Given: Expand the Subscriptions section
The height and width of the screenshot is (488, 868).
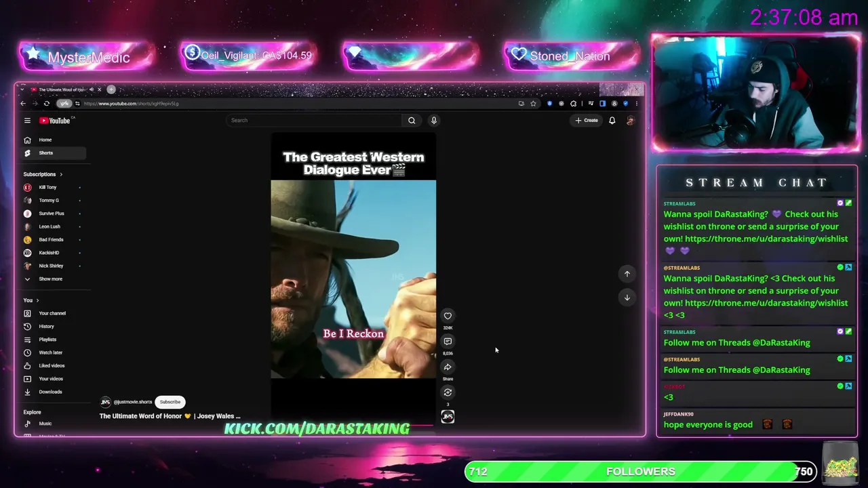Looking at the screenshot, I should tap(43, 174).
